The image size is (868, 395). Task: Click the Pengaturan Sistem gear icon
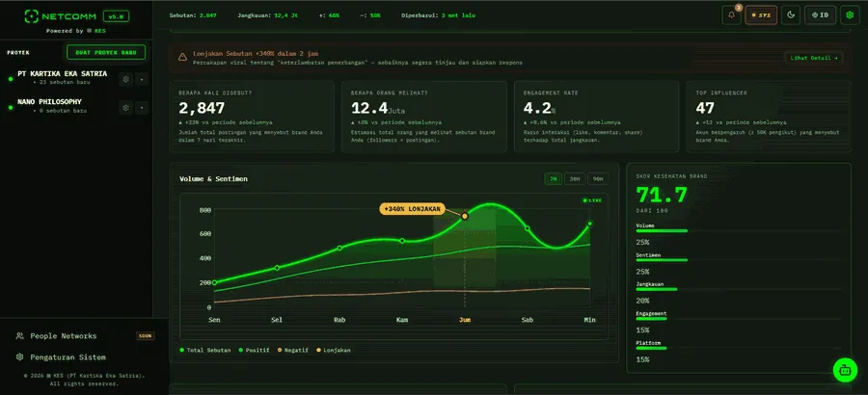click(20, 356)
